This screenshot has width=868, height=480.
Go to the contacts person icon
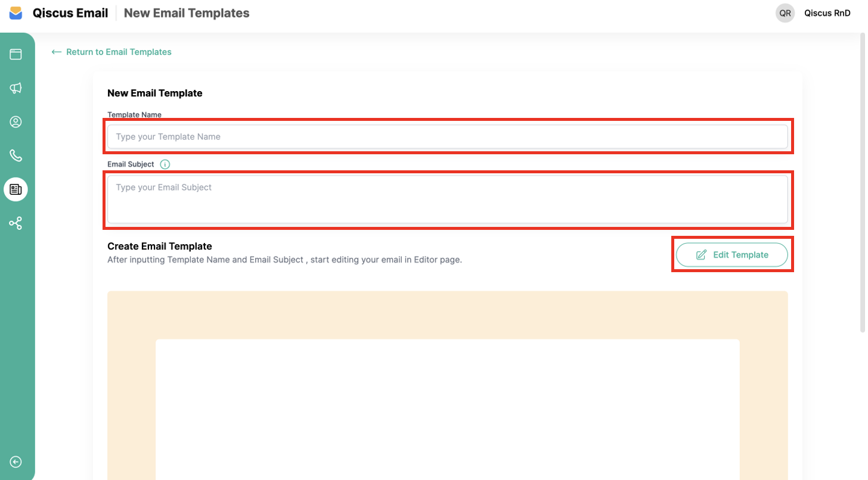(16, 122)
